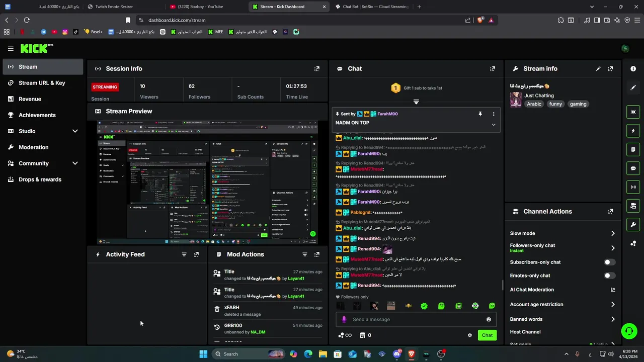Open the Windows Start menu

203,354
